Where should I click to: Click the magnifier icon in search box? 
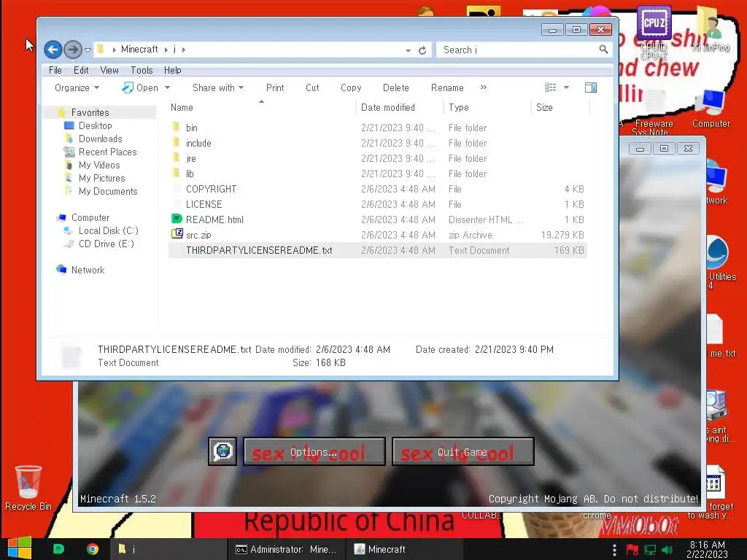tap(603, 49)
